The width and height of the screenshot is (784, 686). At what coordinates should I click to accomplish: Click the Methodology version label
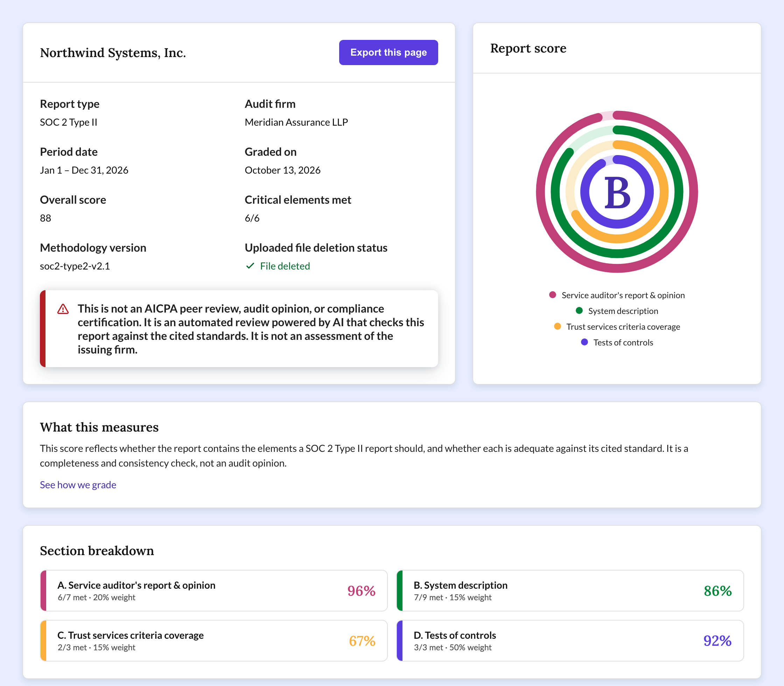pyautogui.click(x=93, y=248)
